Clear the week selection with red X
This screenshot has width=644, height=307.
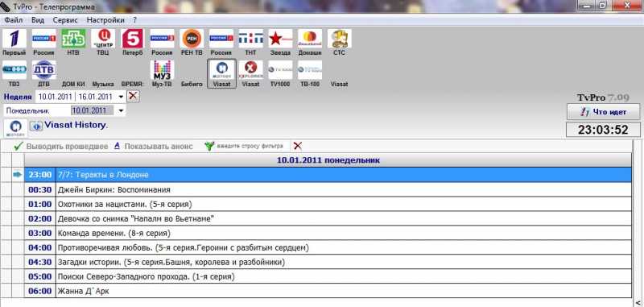[x=133, y=97]
